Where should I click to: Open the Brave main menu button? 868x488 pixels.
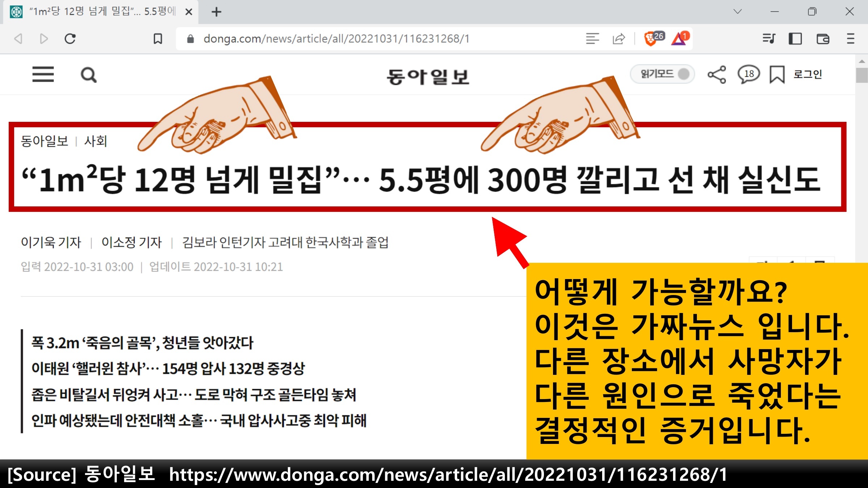851,39
